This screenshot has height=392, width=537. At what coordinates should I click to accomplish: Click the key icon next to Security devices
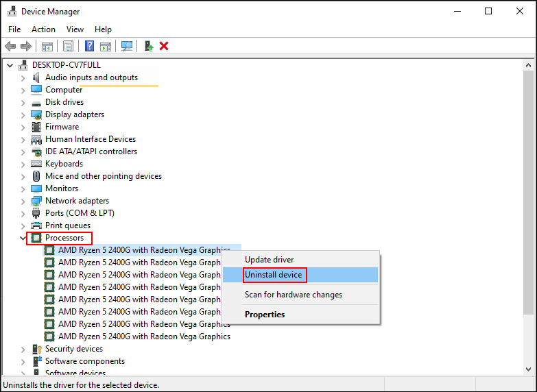[x=36, y=350]
